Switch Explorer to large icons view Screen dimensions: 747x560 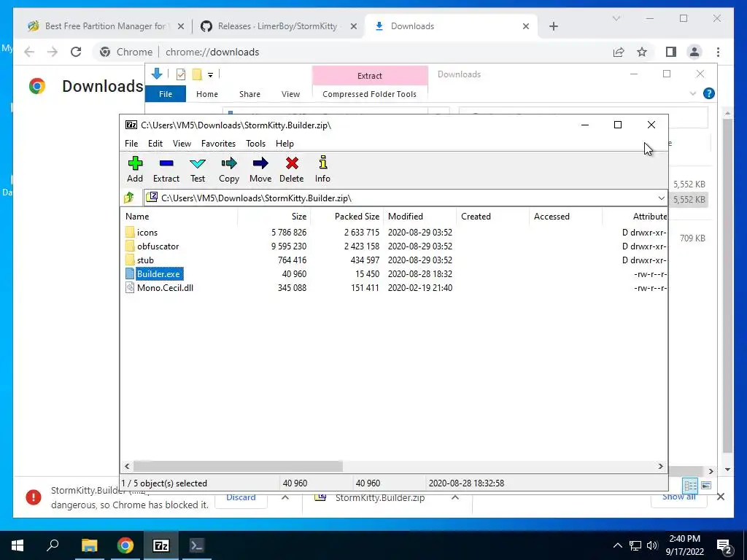point(706,486)
